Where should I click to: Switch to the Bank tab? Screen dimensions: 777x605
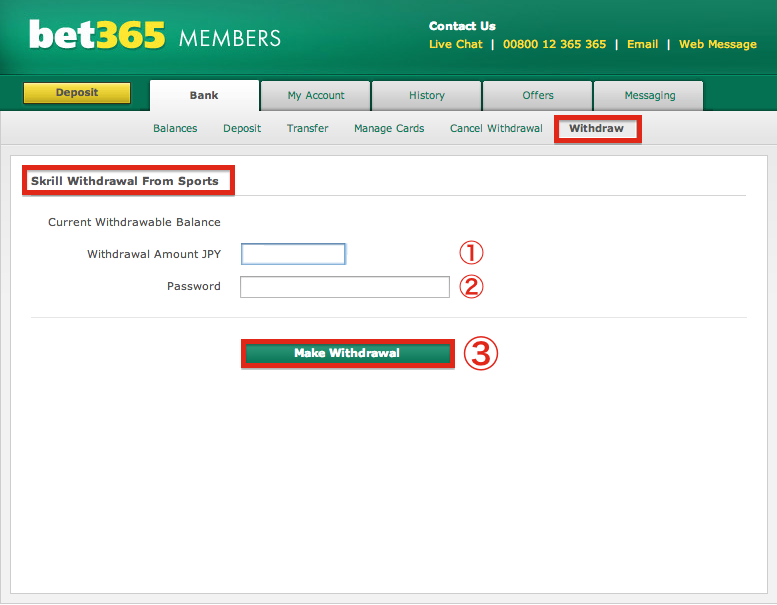point(204,96)
